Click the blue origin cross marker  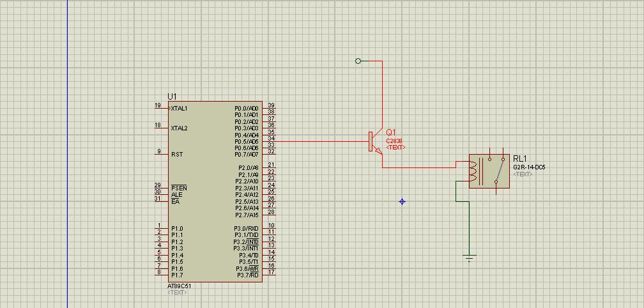pyautogui.click(x=402, y=202)
